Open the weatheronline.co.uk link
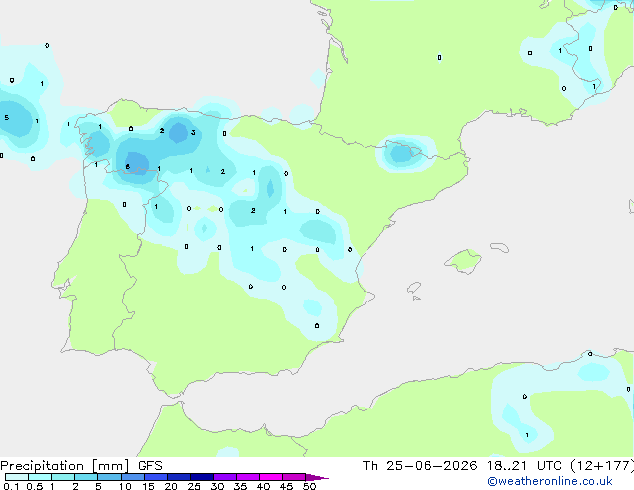The height and width of the screenshot is (490, 634). pyautogui.click(x=550, y=481)
